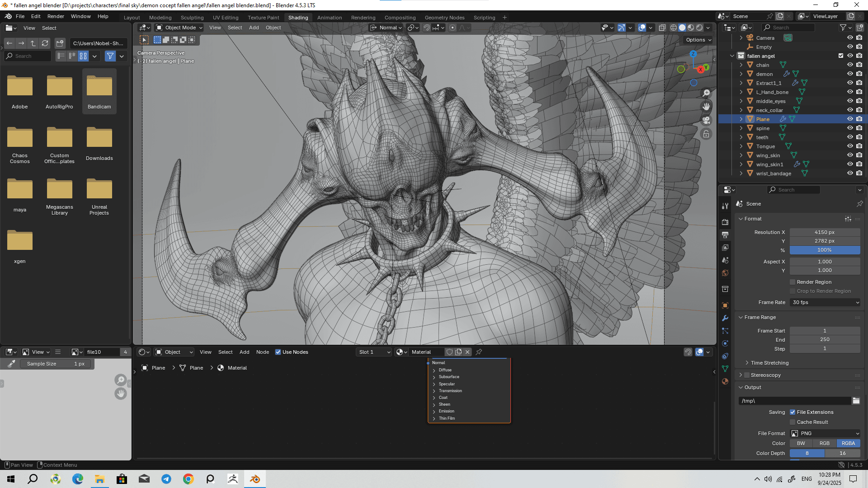Switch to Sculpting workspace tab
This screenshot has width=868, height=488.
point(192,18)
